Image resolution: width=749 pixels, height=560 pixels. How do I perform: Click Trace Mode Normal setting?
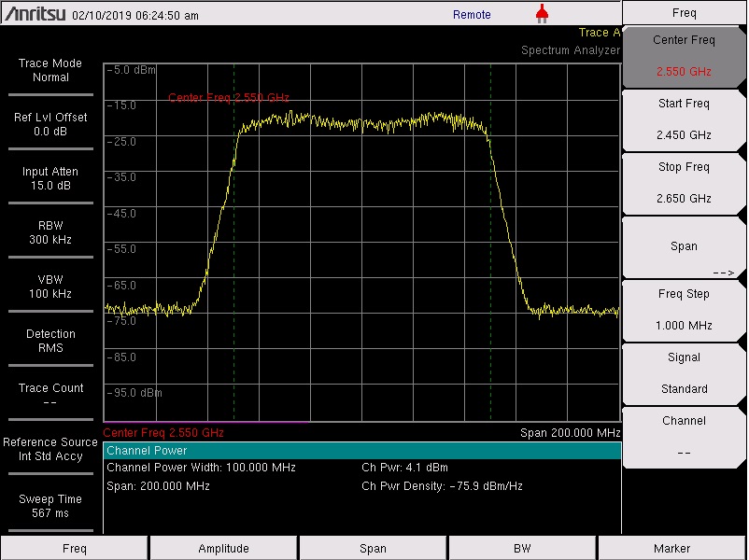click(x=50, y=70)
